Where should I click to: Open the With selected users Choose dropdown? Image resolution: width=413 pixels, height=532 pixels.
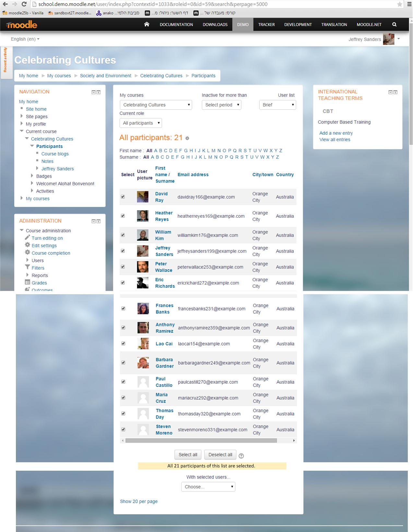tap(208, 487)
